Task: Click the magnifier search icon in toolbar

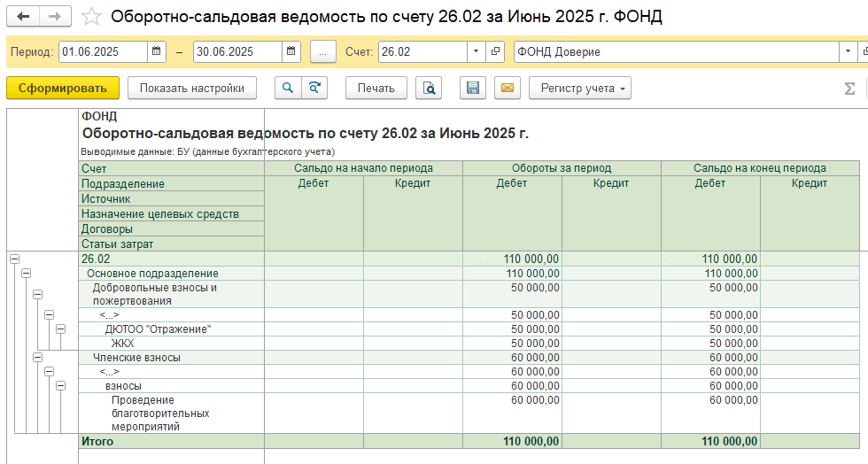Action: (288, 88)
